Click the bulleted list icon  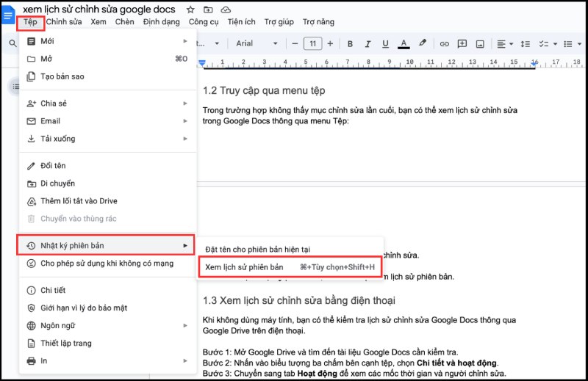pyautogui.click(x=568, y=44)
